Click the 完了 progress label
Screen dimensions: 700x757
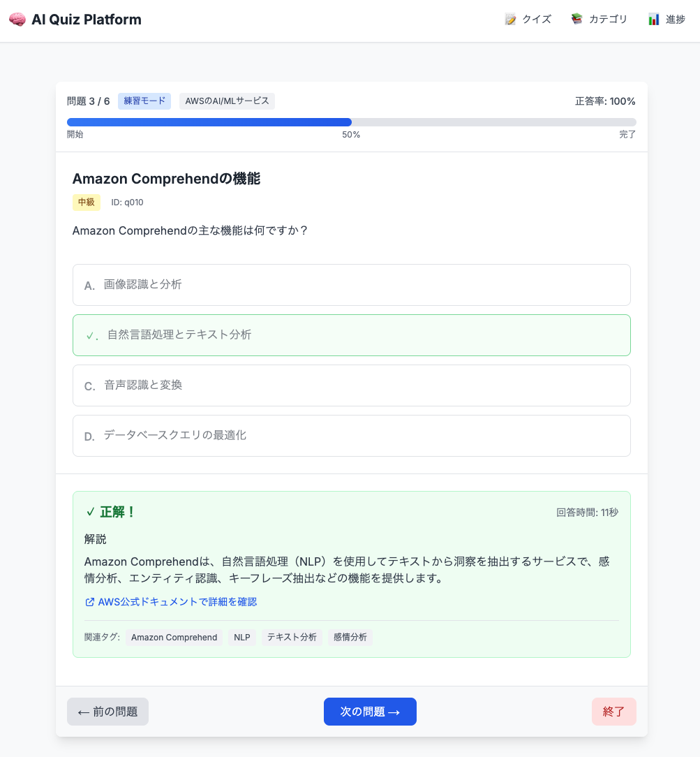627,135
